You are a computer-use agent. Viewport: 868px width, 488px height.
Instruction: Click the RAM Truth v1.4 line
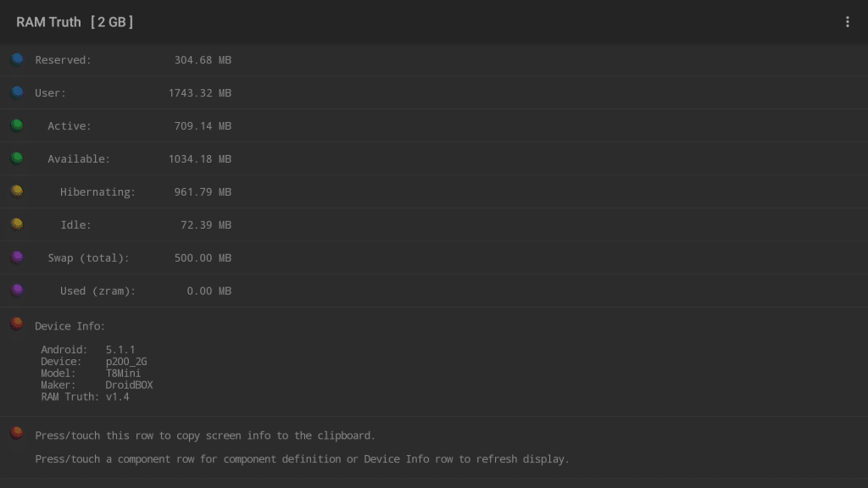point(86,397)
